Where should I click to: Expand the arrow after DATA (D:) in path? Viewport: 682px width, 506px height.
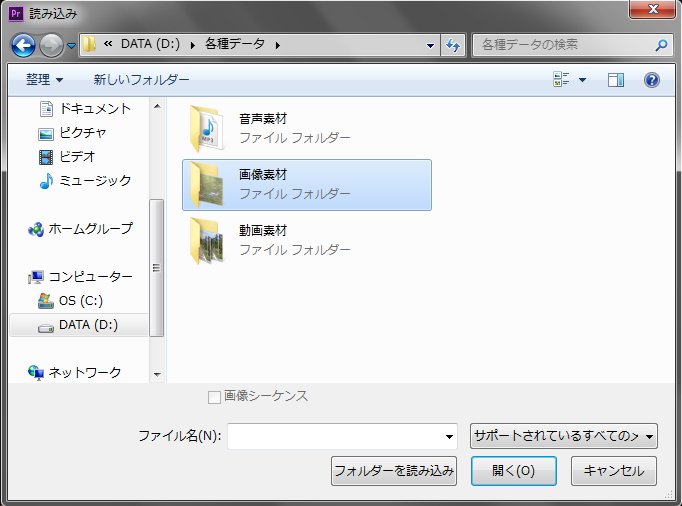(x=193, y=45)
